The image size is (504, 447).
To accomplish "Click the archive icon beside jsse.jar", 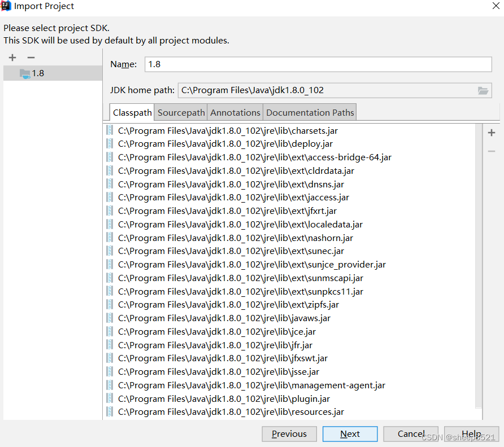I will click(110, 371).
